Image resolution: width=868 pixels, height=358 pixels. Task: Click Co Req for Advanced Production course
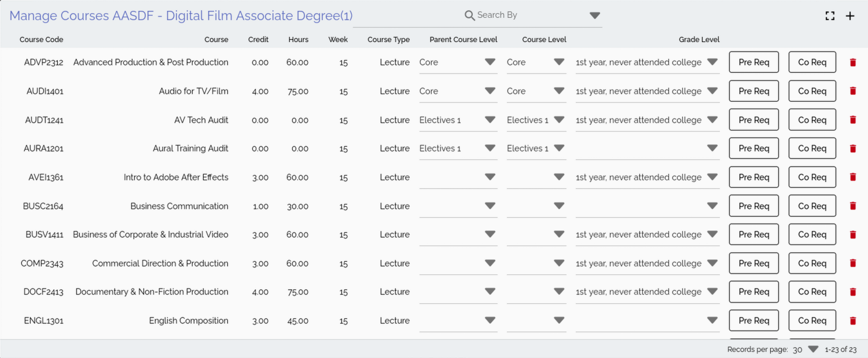pyautogui.click(x=812, y=62)
